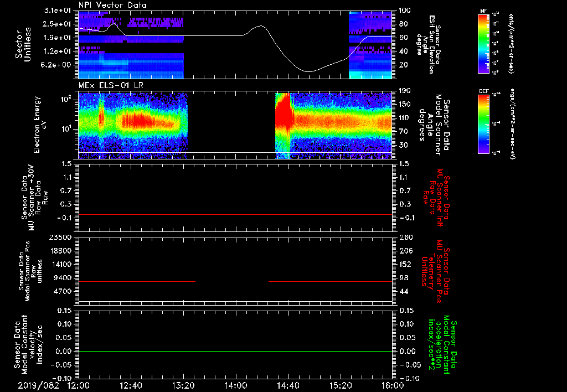Click the "23500" scanner position tick
This screenshot has width=567, height=392.
[61, 237]
